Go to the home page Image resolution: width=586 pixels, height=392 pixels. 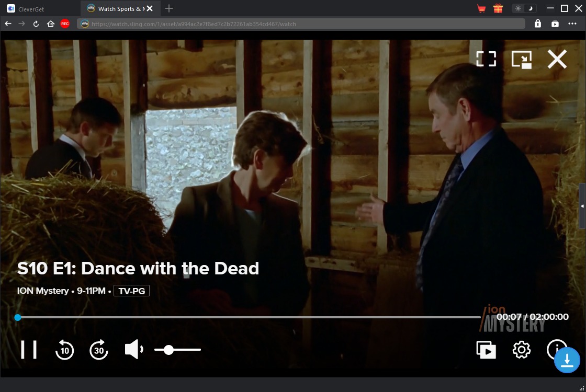[x=51, y=24]
